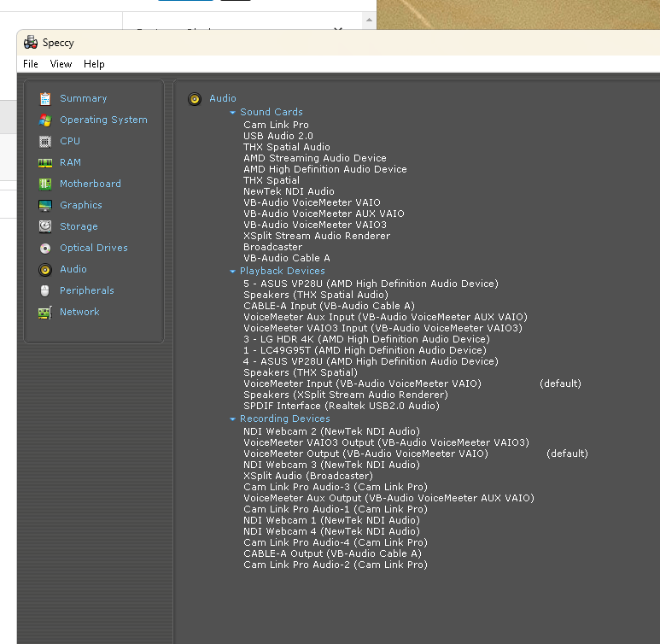Select the NewTek NDI Audio sound card
This screenshot has height=644, width=660.
click(289, 191)
